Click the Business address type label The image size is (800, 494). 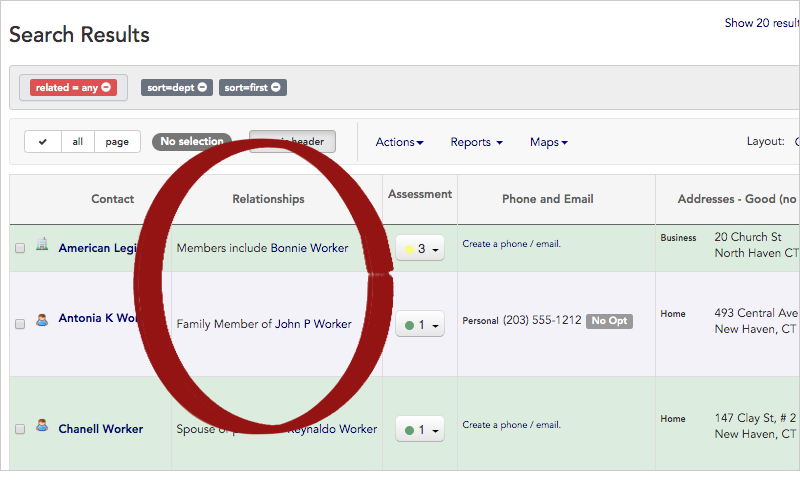[678, 238]
